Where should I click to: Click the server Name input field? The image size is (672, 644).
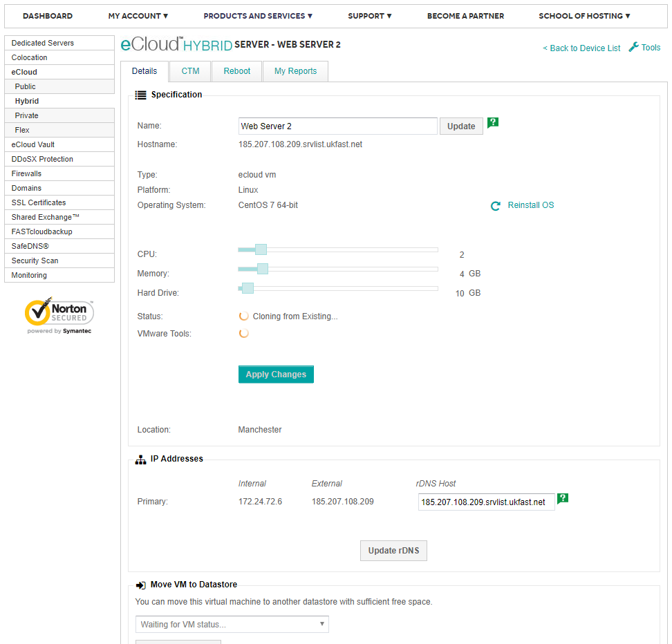[337, 126]
